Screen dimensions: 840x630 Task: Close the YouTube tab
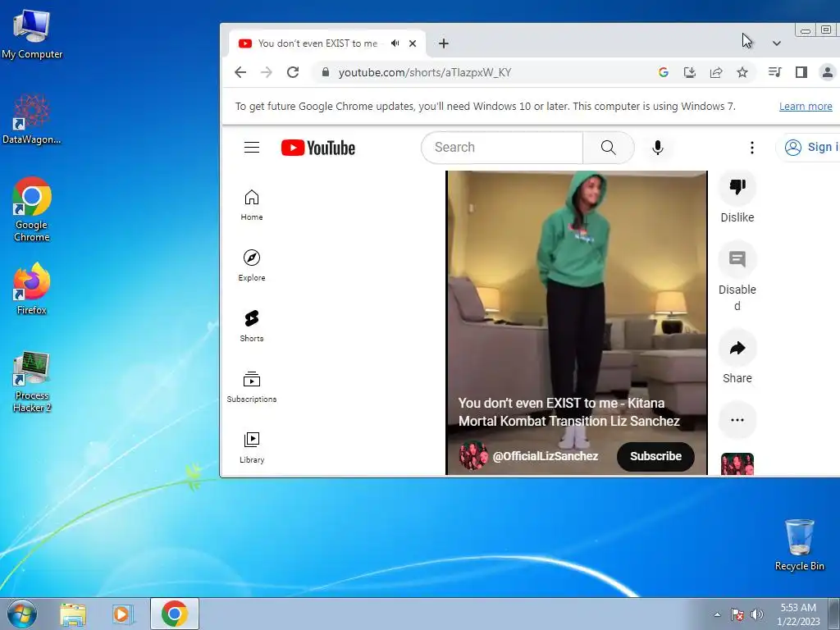pos(413,43)
